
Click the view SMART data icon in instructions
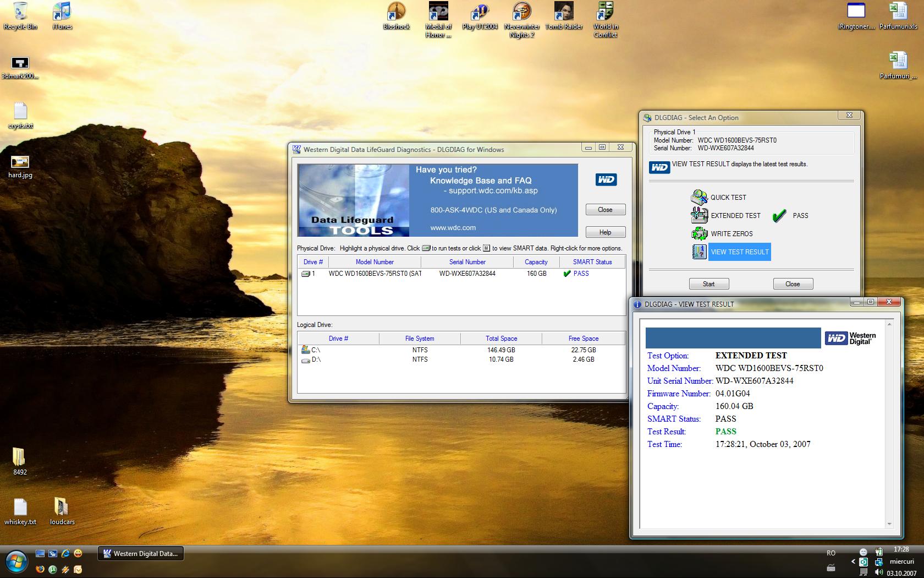point(486,248)
